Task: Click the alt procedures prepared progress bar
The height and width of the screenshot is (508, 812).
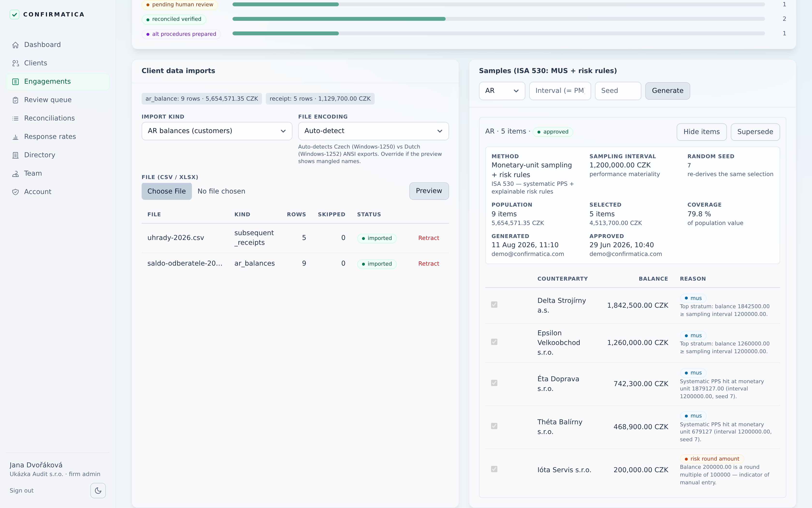Action: [499, 33]
